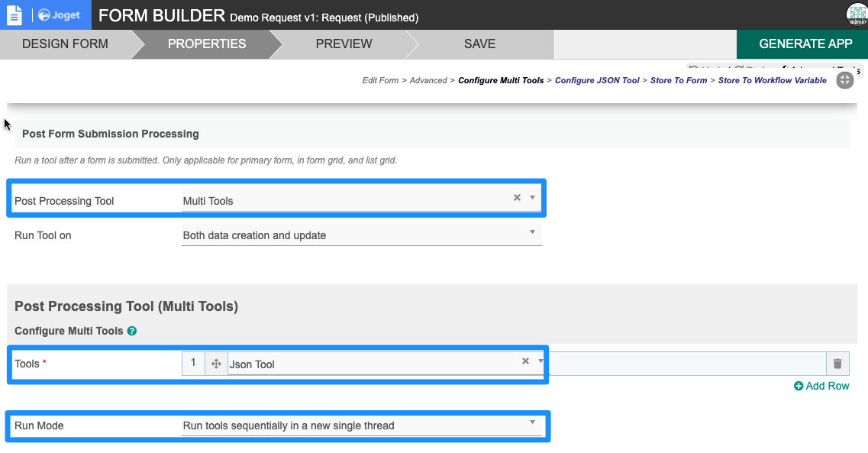The height and width of the screenshot is (453, 868).
Task: Click the Joget logo
Action: [x=60, y=15]
